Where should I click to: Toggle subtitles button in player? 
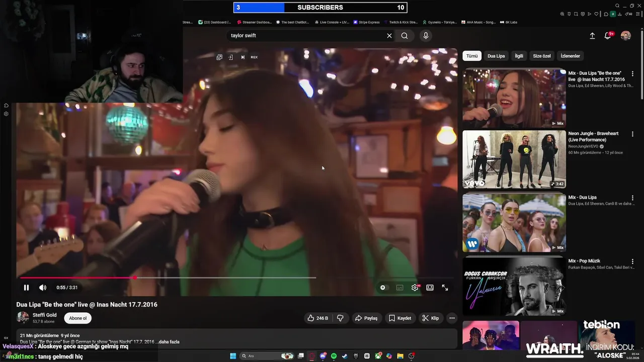[399, 288]
